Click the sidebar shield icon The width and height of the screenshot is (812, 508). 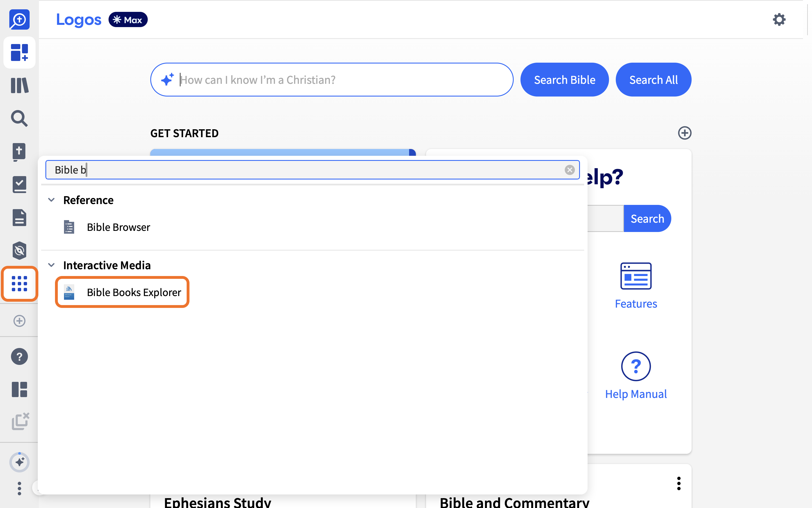click(x=19, y=250)
